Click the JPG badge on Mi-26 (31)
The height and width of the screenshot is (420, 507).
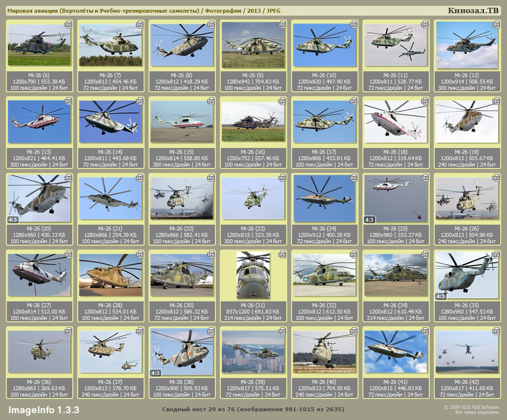282,254
